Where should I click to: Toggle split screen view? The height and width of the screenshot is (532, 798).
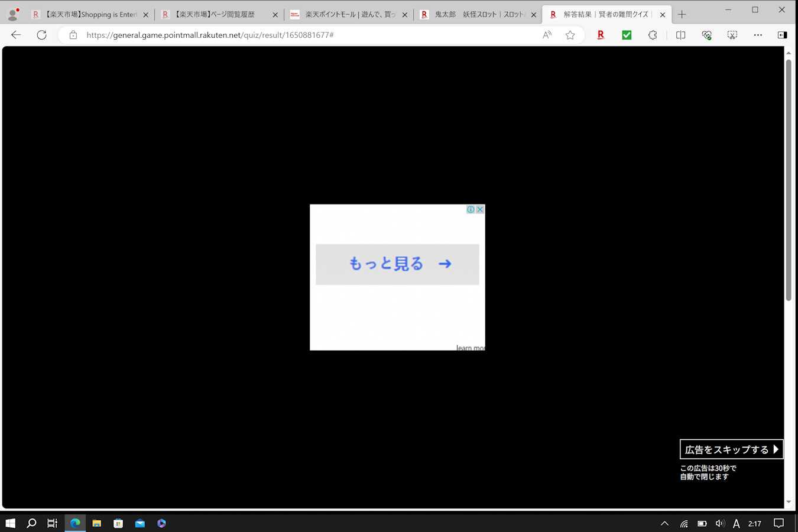pyautogui.click(x=680, y=35)
